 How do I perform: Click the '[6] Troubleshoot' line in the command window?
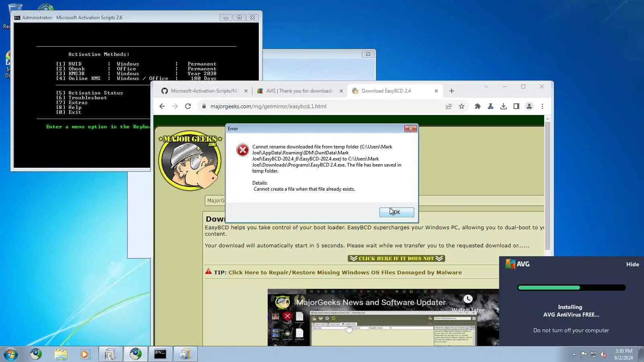[x=81, y=98]
